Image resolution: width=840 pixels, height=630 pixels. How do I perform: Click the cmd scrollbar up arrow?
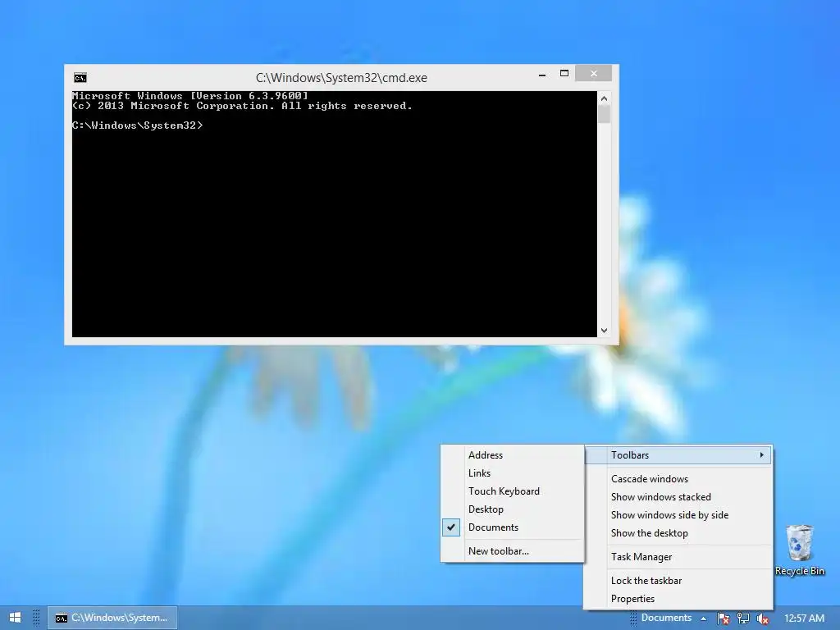click(605, 98)
